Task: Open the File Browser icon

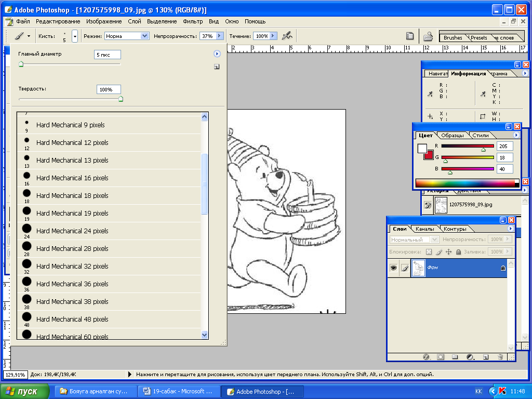Action: (x=428, y=36)
